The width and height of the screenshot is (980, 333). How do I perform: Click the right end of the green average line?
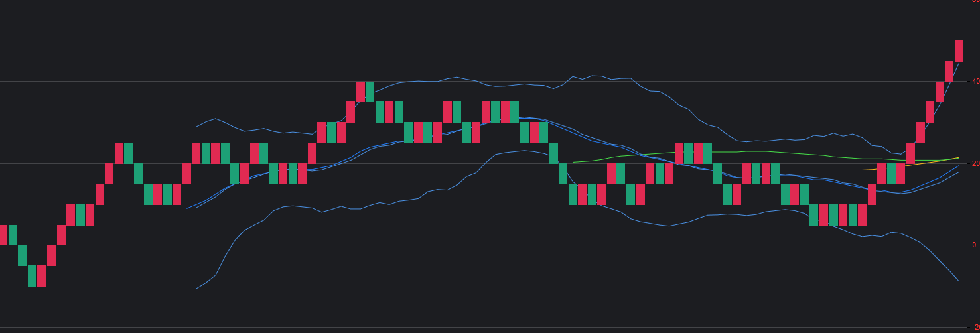click(959, 158)
